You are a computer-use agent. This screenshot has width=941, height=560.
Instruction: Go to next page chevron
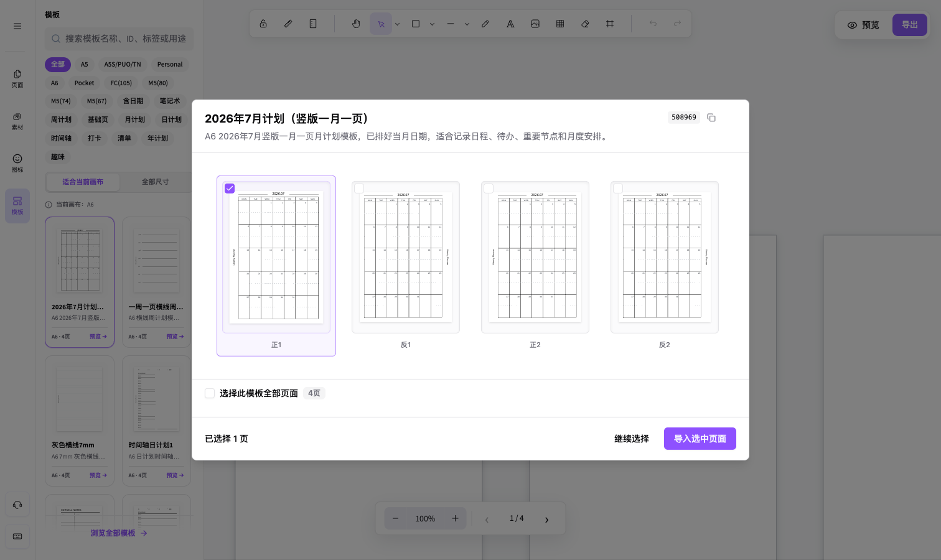pos(547,520)
